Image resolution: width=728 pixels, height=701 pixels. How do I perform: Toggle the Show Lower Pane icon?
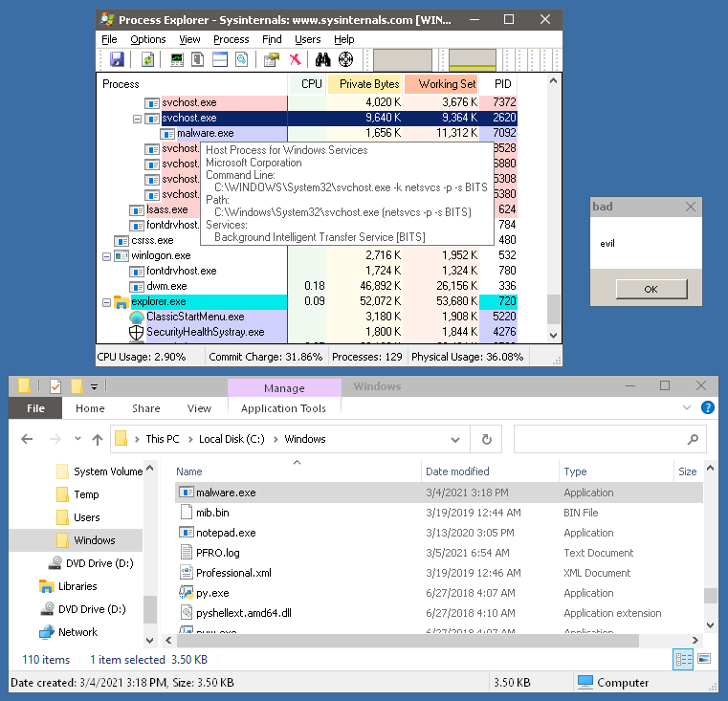pos(220,59)
